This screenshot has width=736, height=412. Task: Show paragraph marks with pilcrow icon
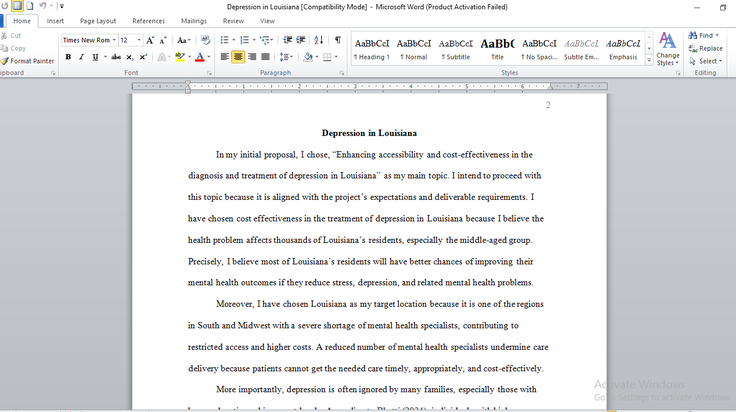[337, 40]
